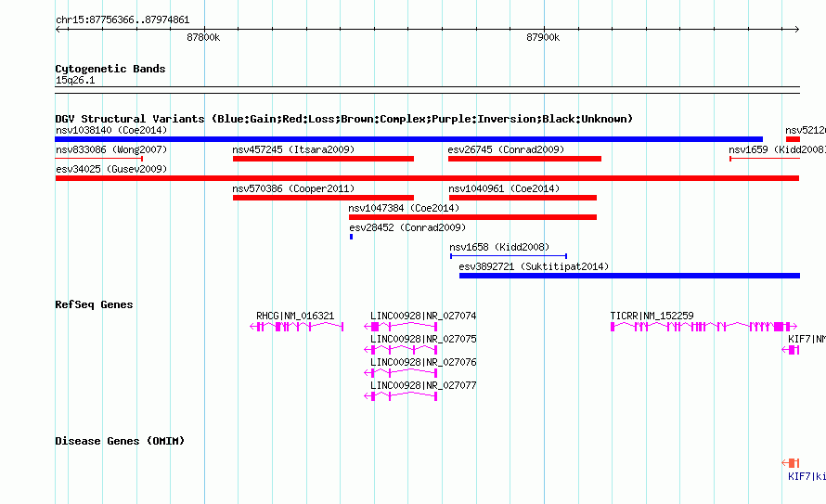Screen dimensions: 826x504
Task: Click the DGV Structural Variants track title
Action: (344, 119)
